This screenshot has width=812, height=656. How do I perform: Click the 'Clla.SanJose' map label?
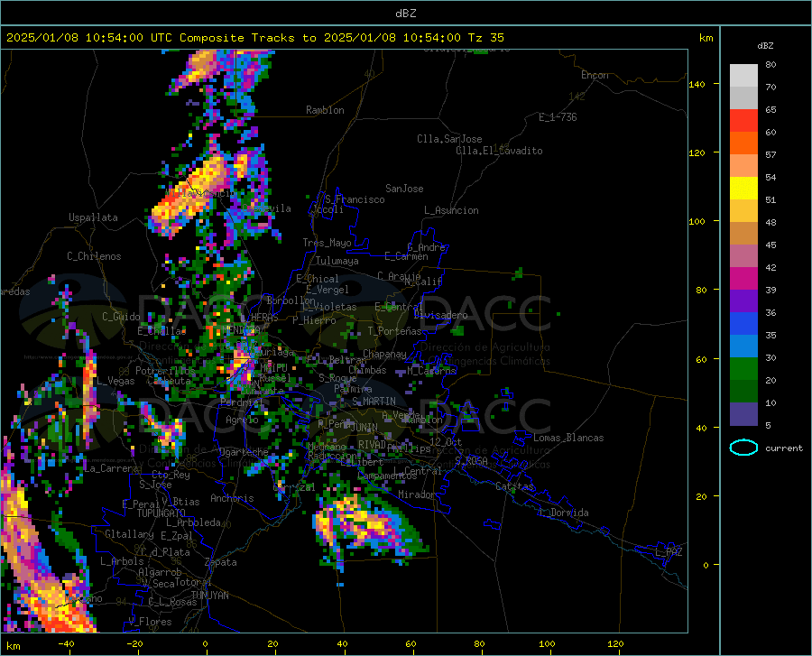click(x=449, y=139)
